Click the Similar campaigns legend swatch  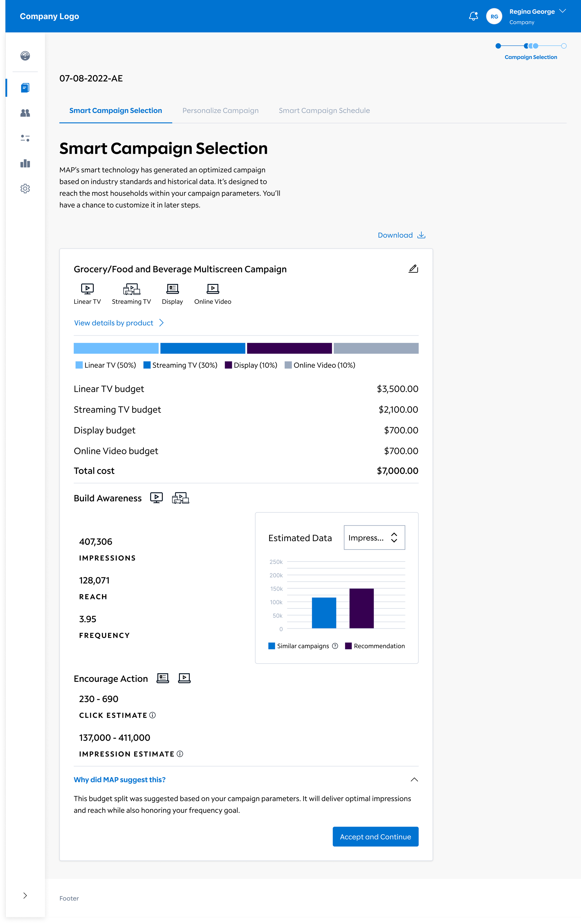271,646
